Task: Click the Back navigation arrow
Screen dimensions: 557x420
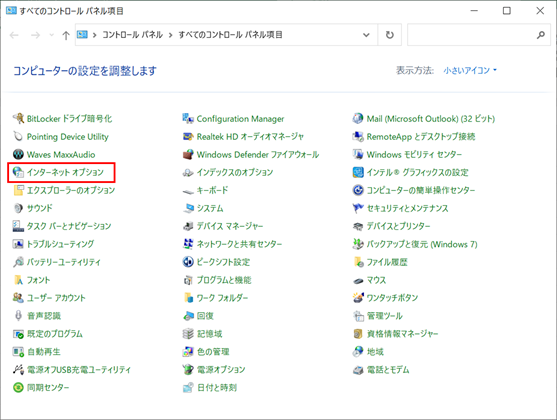Action: coord(14,35)
